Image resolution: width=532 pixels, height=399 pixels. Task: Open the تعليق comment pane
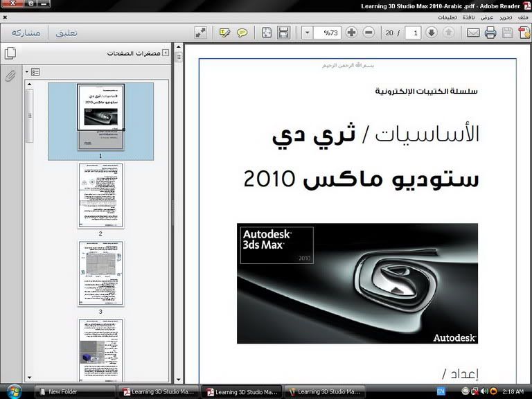tap(66, 33)
